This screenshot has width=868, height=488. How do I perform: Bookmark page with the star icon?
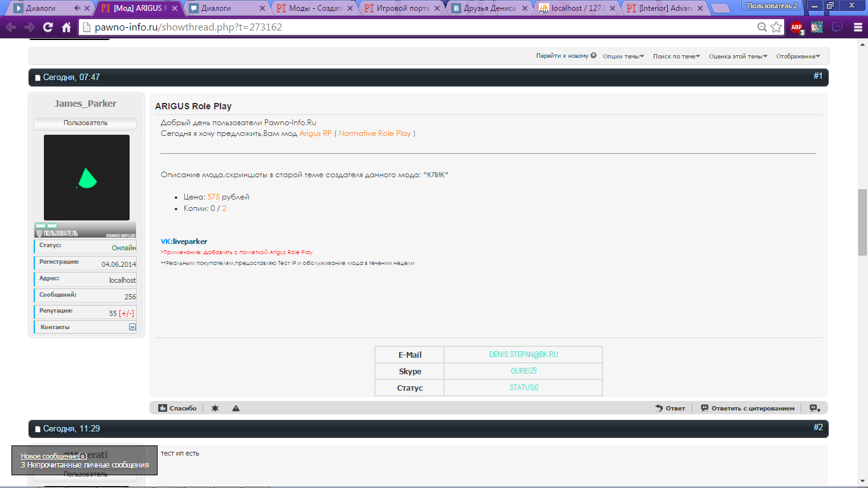click(x=776, y=27)
